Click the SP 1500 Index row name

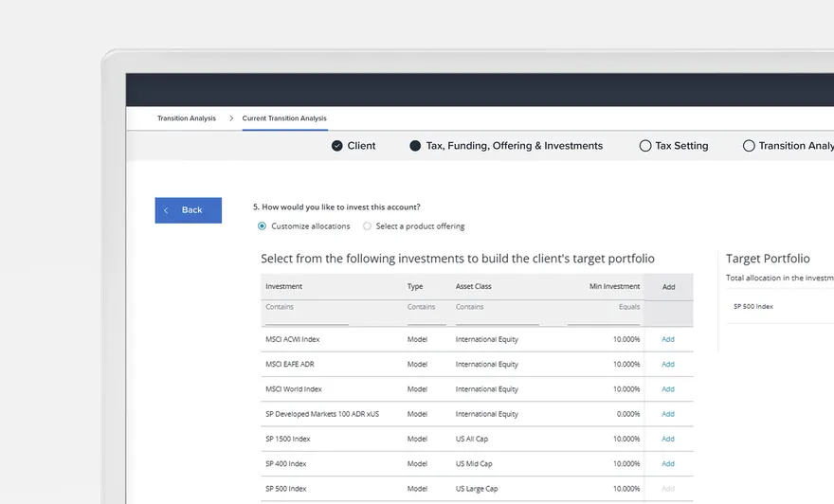pyautogui.click(x=288, y=440)
